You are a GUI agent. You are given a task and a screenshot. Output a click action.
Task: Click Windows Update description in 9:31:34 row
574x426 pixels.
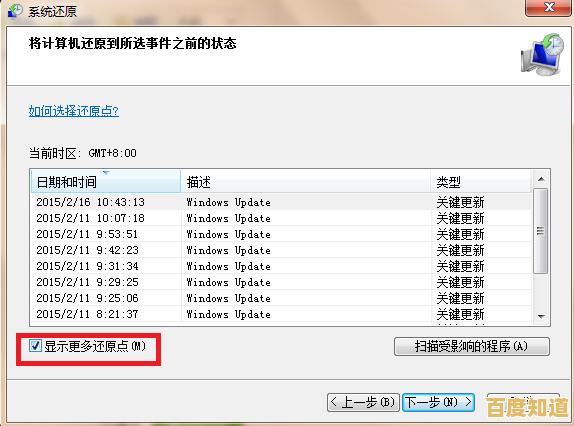(x=228, y=266)
